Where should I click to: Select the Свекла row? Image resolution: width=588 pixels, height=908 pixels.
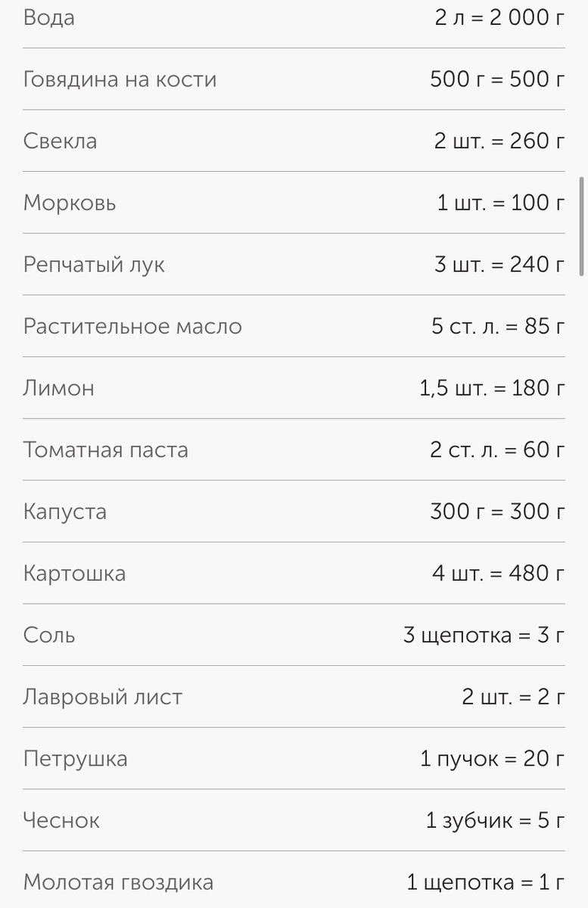[294, 141]
